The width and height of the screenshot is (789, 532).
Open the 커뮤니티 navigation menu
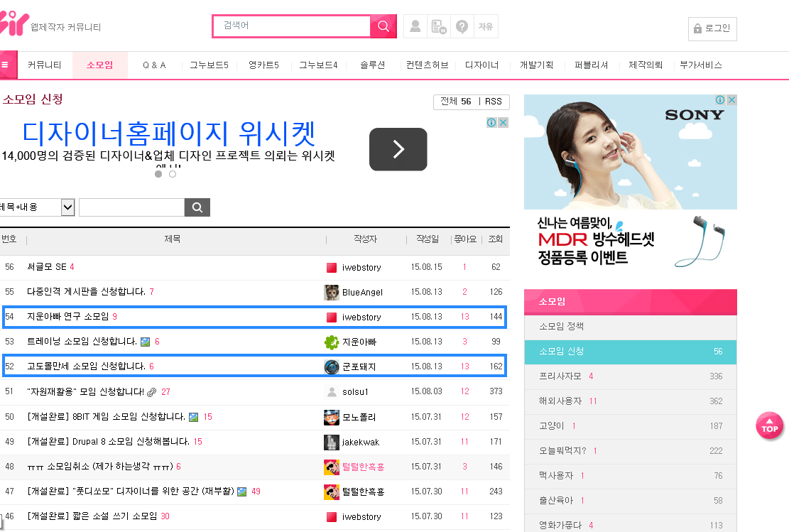point(45,65)
